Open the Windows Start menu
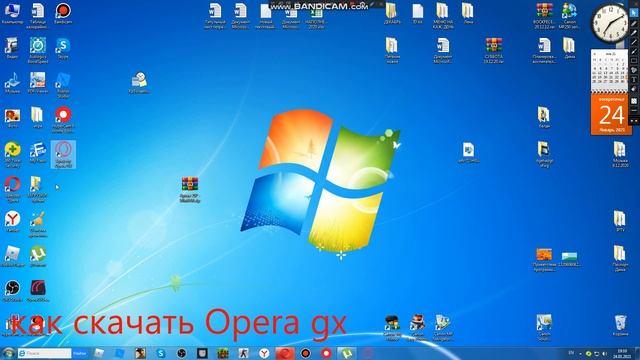 (8, 353)
